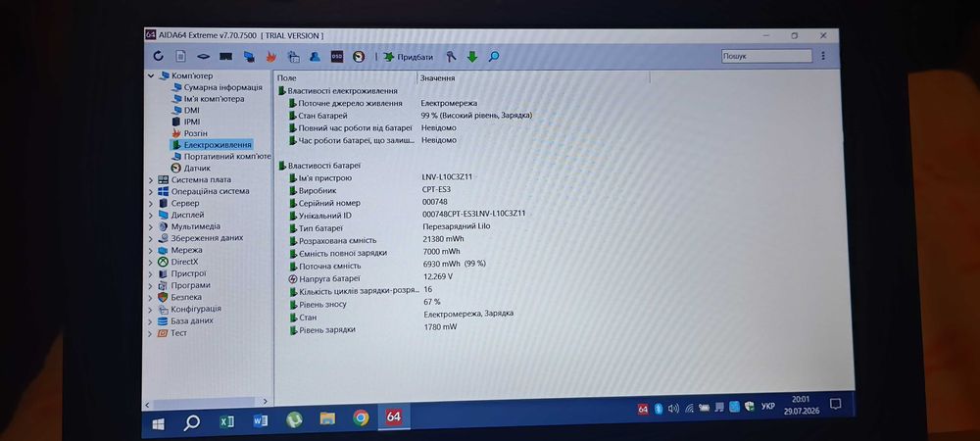Click the Bluetooth tray icon
The height and width of the screenshot is (441, 980).
pyautogui.click(x=659, y=409)
